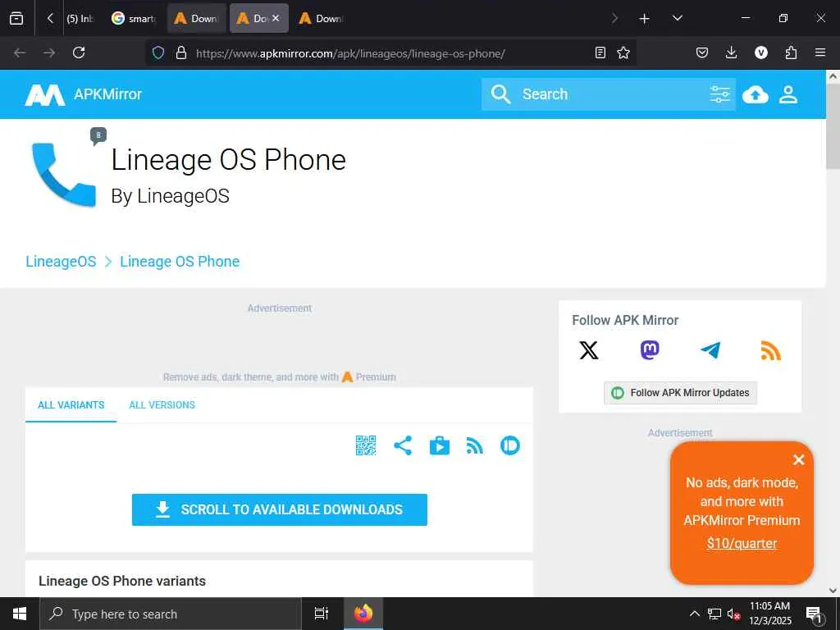Focus the APKMirror search field
This screenshot has height=630, width=840.
609,94
